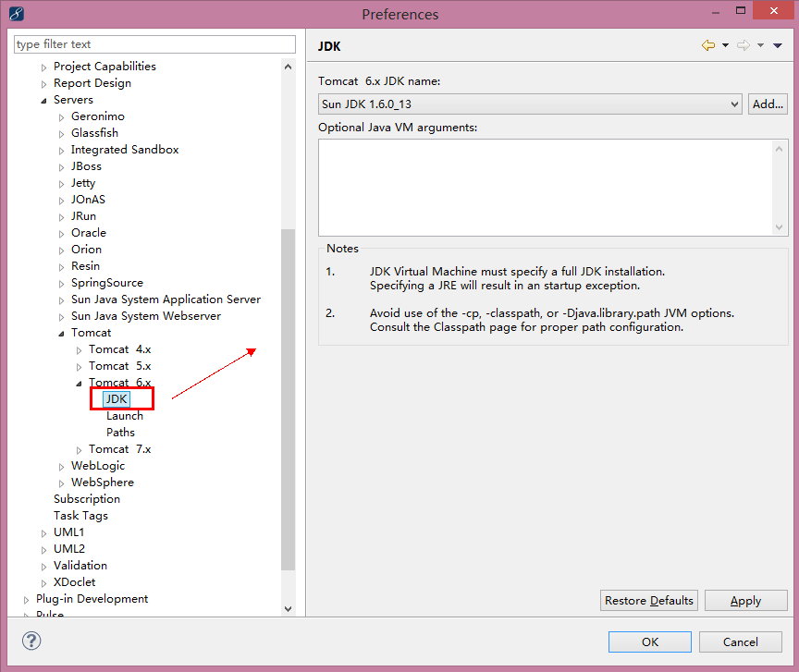799x672 pixels.
Task: Click the Apply button
Action: [x=745, y=601]
